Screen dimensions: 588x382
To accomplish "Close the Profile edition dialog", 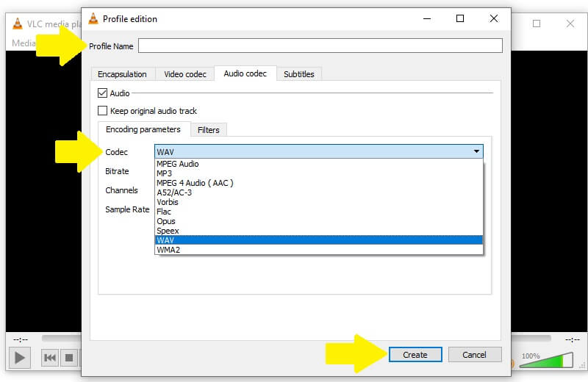I will pyautogui.click(x=494, y=18).
